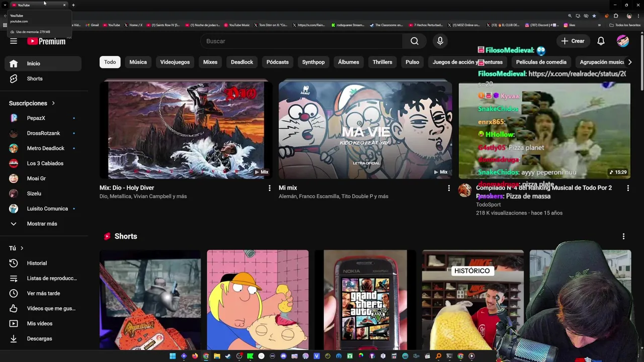644x362 pixels.
Task: Select the Deadlock filter chip
Action: [x=242, y=62]
